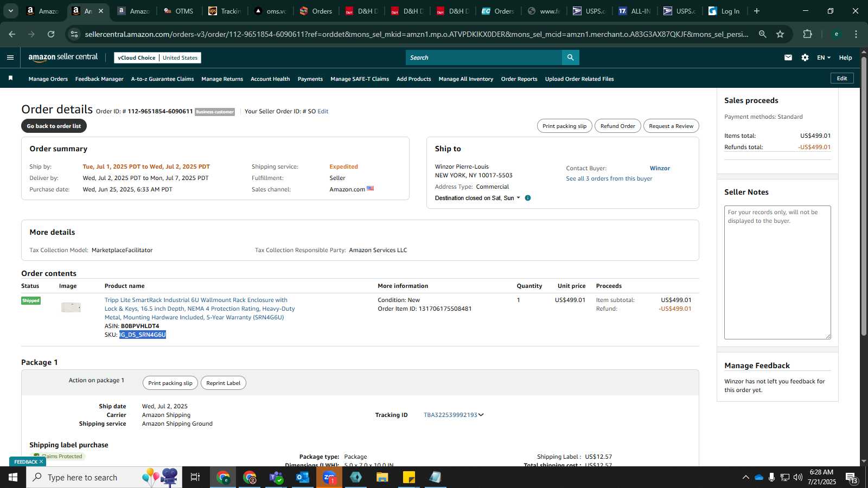Open the Tripp Lite SmartRack product link
The image size is (868, 488).
(x=200, y=309)
